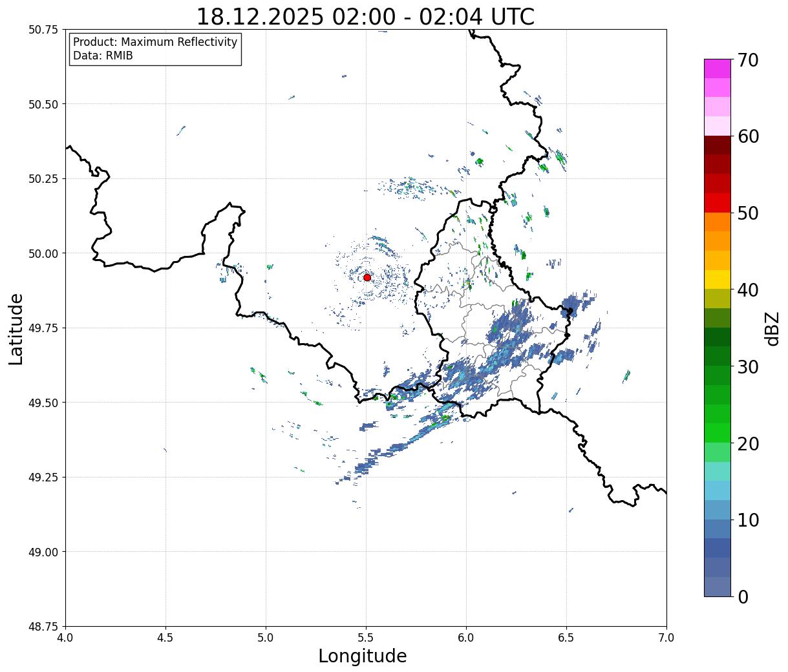The height and width of the screenshot is (672, 788).
Task: Click the colorbar tick label 0
Action: click(743, 596)
